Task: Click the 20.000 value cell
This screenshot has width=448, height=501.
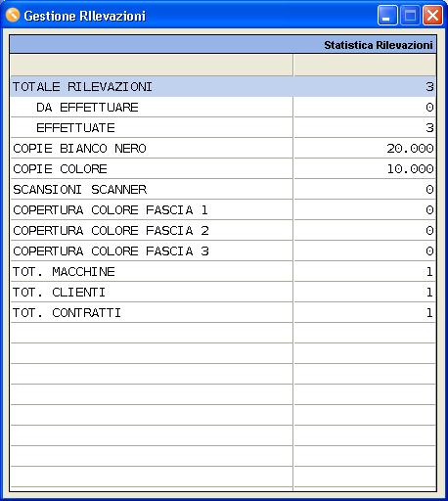Action: pyautogui.click(x=365, y=148)
